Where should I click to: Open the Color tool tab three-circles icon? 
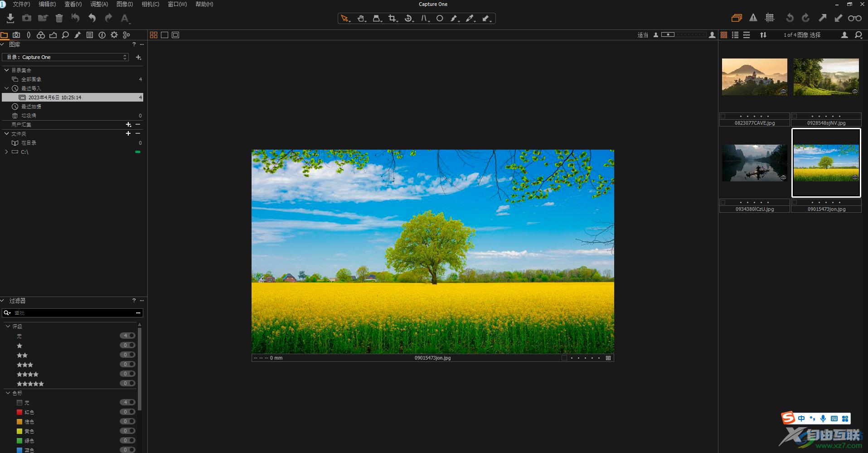41,35
